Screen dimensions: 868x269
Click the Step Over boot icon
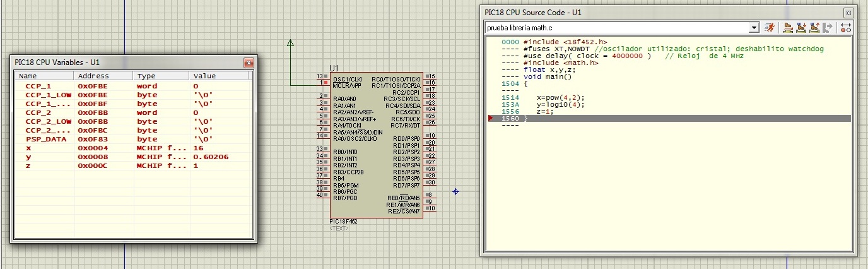pyautogui.click(x=788, y=28)
